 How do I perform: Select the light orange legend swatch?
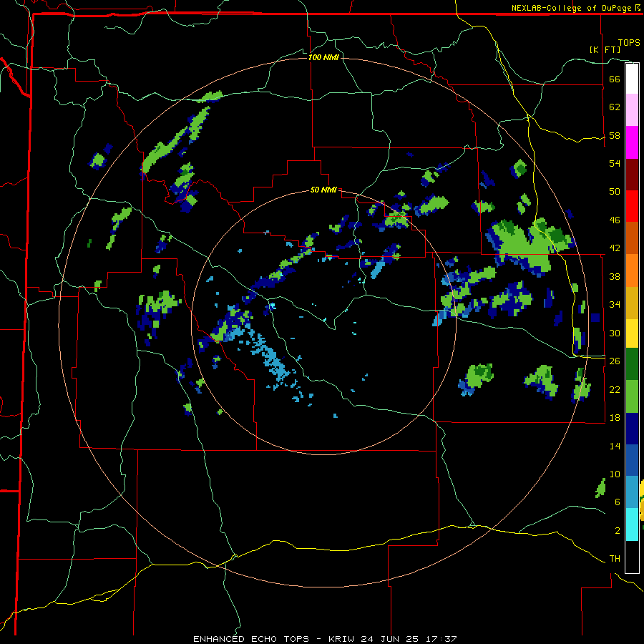pos(632,270)
